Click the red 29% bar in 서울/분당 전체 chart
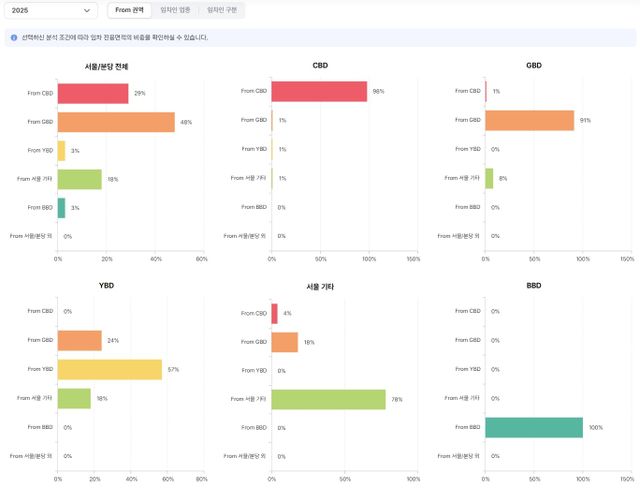This screenshot has height=488, width=640. click(93, 93)
